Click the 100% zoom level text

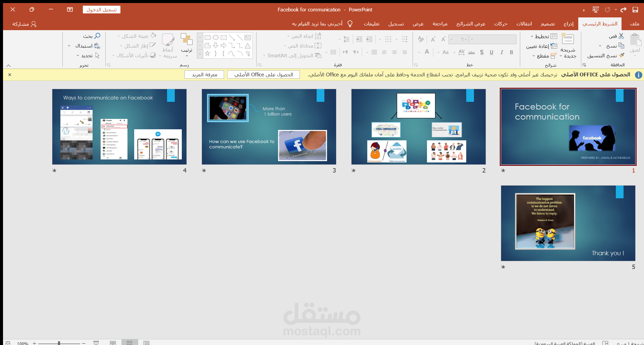pyautogui.click(x=22, y=343)
